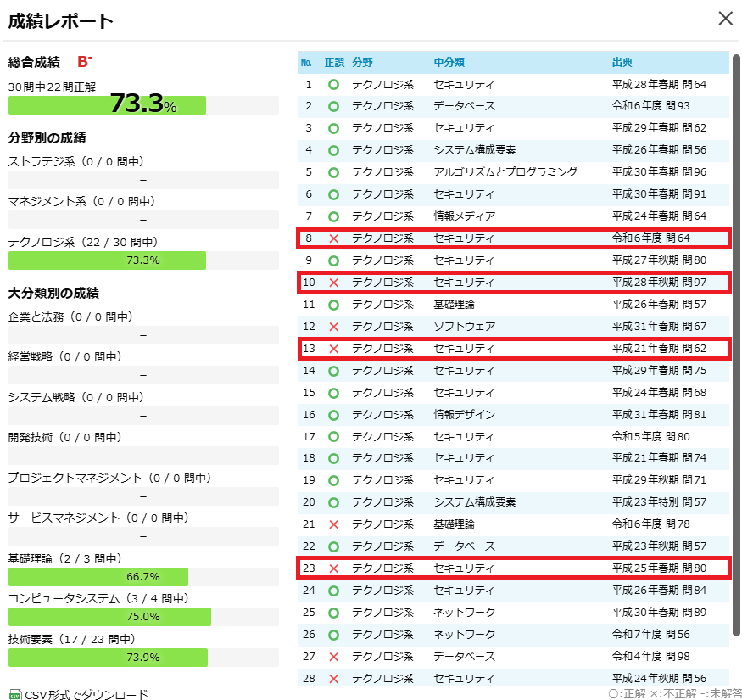Screen dimensions: 742x700
Task: Click the correct mark beside question 5
Action: (335, 172)
